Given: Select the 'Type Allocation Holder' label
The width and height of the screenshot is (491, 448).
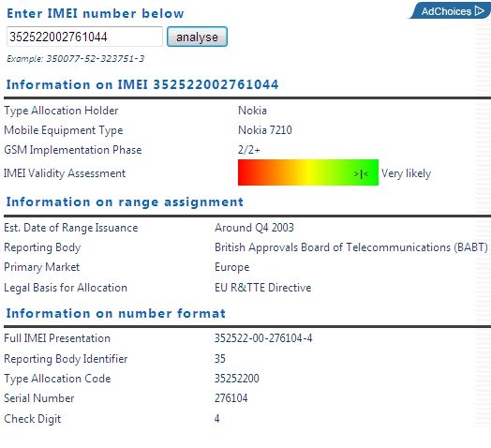Looking at the screenshot, I should pos(61,111).
